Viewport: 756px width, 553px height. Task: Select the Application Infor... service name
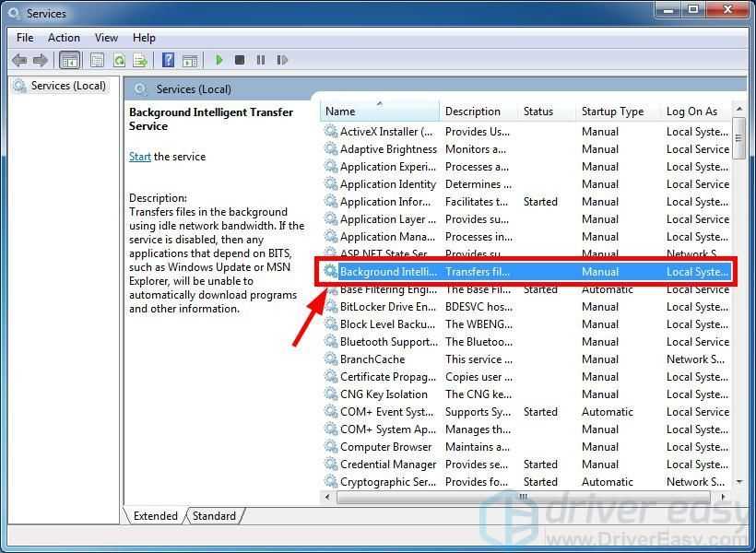(385, 202)
